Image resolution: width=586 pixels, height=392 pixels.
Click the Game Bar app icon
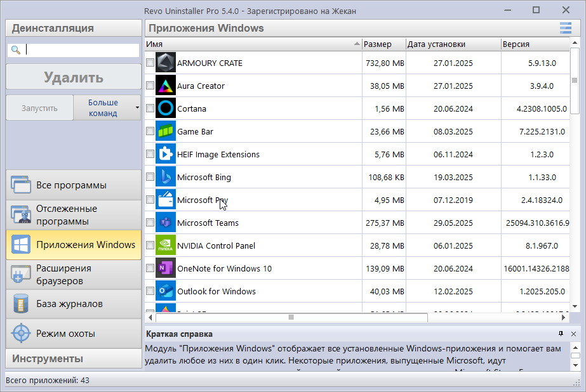[165, 131]
